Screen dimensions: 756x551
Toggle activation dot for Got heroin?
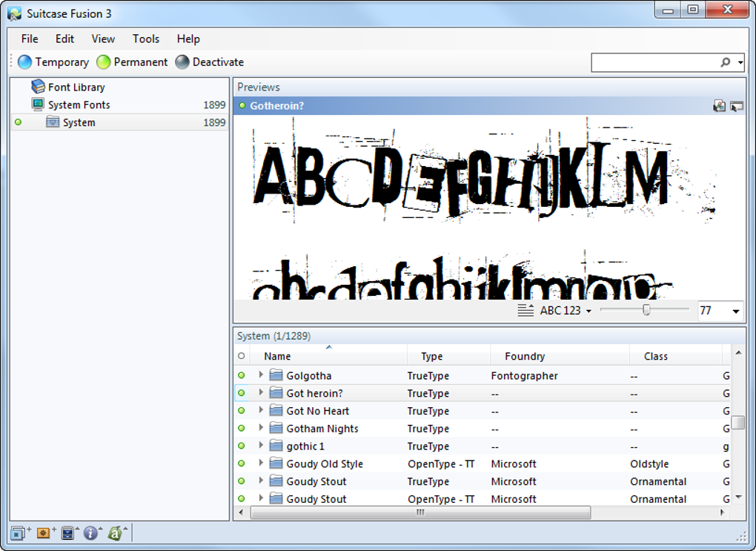tap(241, 393)
